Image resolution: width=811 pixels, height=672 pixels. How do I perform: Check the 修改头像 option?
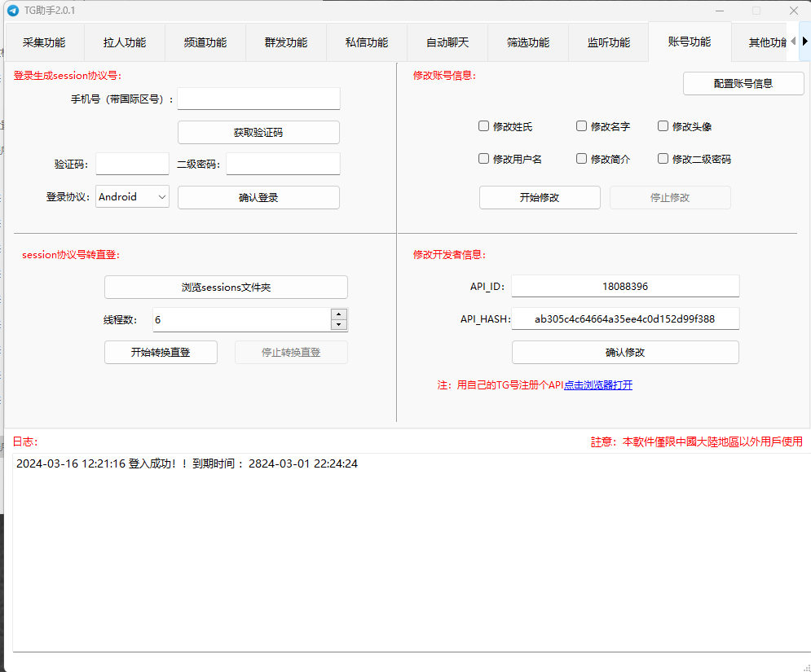[x=663, y=126]
